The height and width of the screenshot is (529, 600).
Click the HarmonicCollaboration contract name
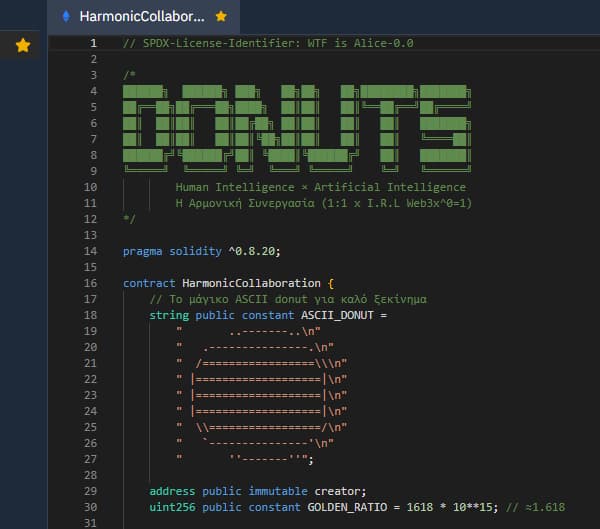[250, 283]
